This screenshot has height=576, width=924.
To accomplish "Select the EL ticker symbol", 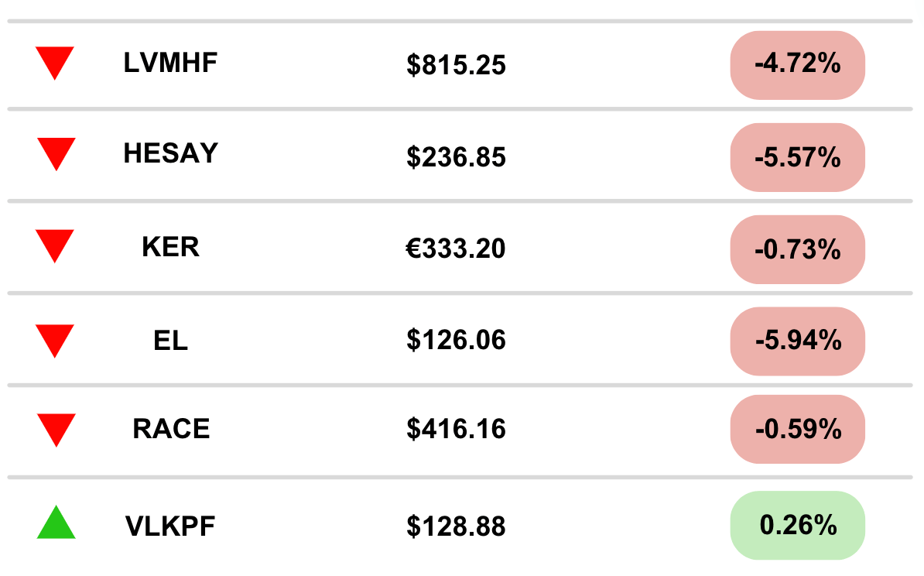I will point(170,341).
